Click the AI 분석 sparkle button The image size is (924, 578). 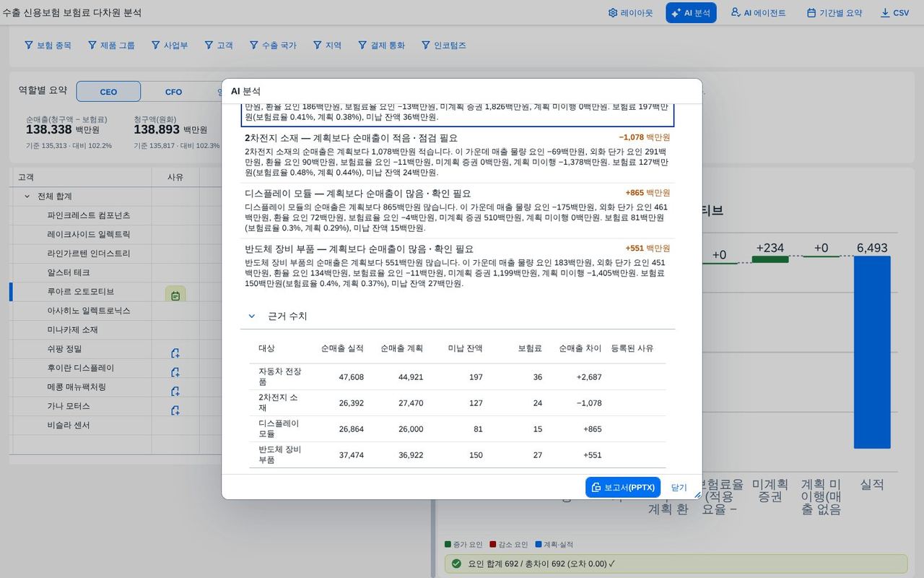coord(691,13)
